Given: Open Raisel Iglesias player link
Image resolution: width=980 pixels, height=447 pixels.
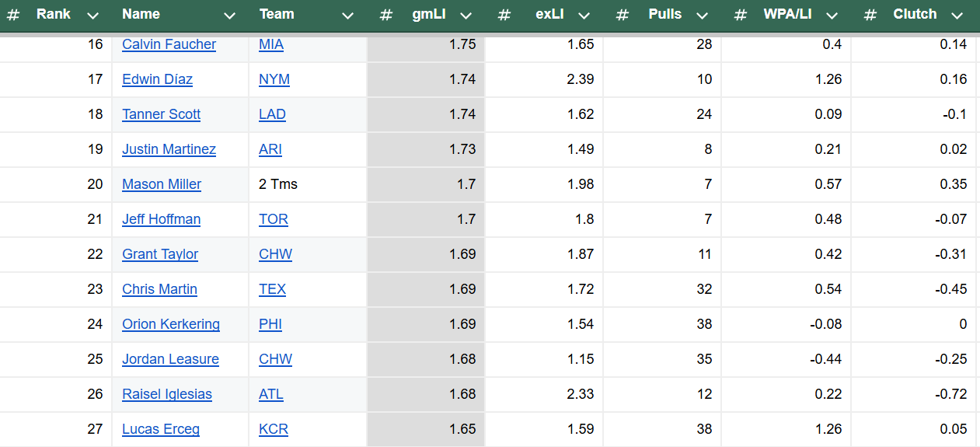Looking at the screenshot, I should click(x=167, y=394).
